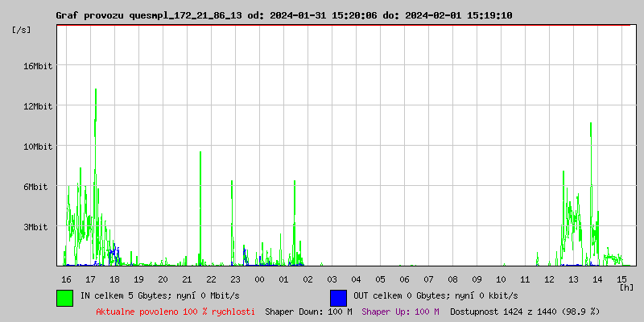Click the green IN legend swatch
This screenshot has height=322, width=644.
[x=64, y=297]
